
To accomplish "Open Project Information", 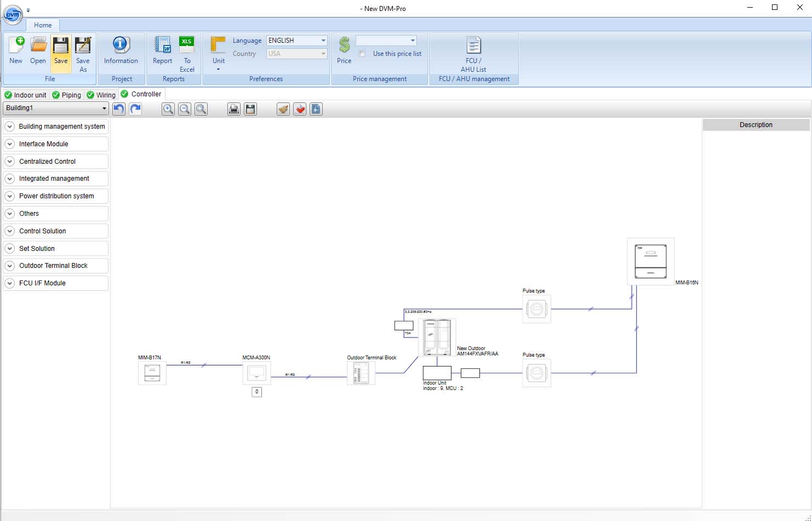I will 121,50.
